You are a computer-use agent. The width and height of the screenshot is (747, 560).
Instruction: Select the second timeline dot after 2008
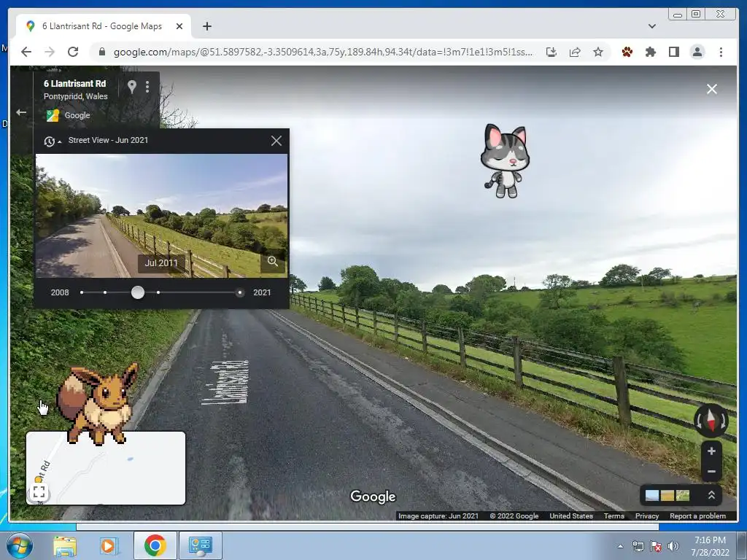(x=105, y=292)
